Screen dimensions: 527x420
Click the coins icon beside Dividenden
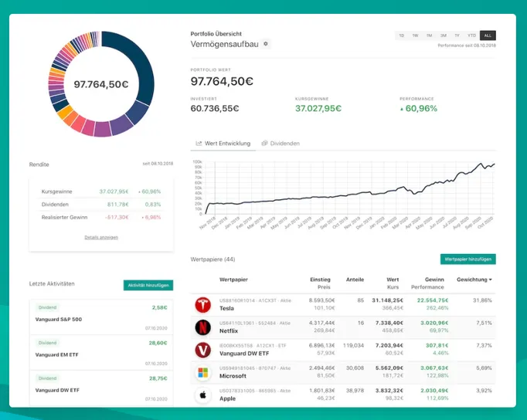(x=264, y=144)
